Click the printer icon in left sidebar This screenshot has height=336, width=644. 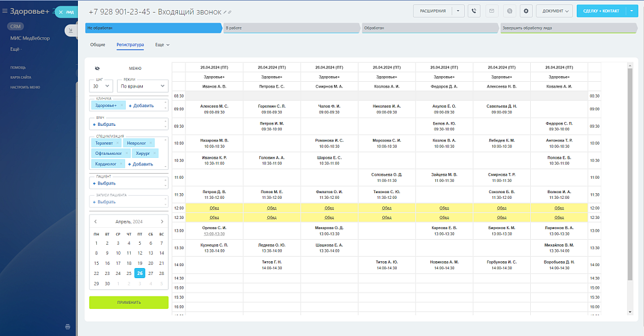click(x=67, y=327)
